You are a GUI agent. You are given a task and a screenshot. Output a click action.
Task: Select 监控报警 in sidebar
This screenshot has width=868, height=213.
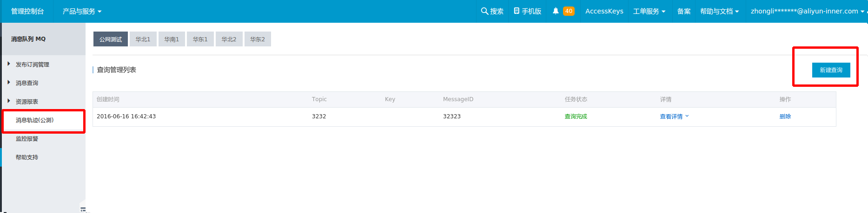click(27, 139)
